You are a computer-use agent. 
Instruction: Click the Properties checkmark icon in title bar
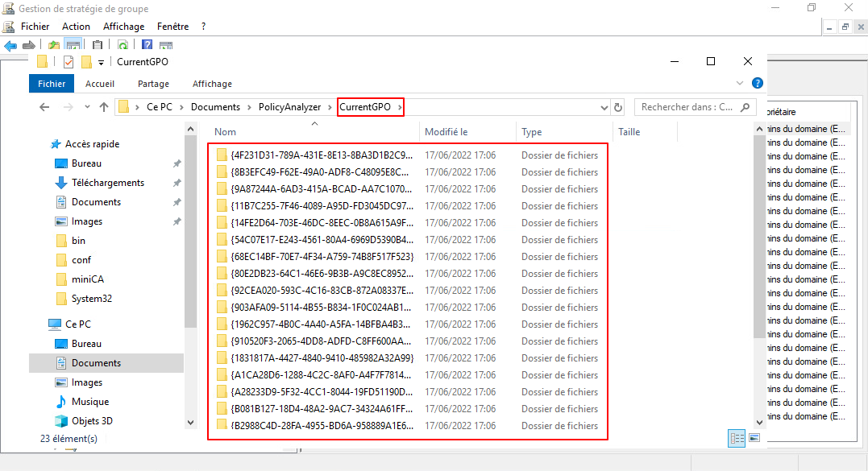pos(68,62)
